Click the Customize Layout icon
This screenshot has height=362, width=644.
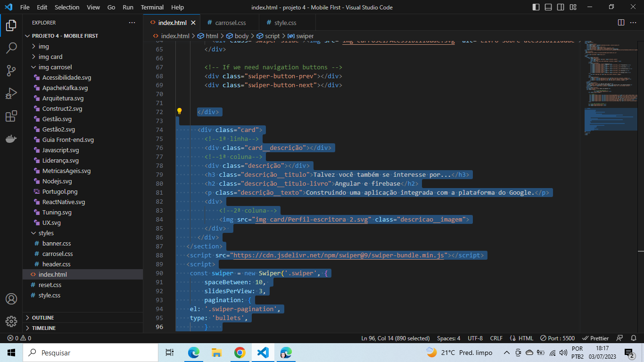[x=573, y=7]
